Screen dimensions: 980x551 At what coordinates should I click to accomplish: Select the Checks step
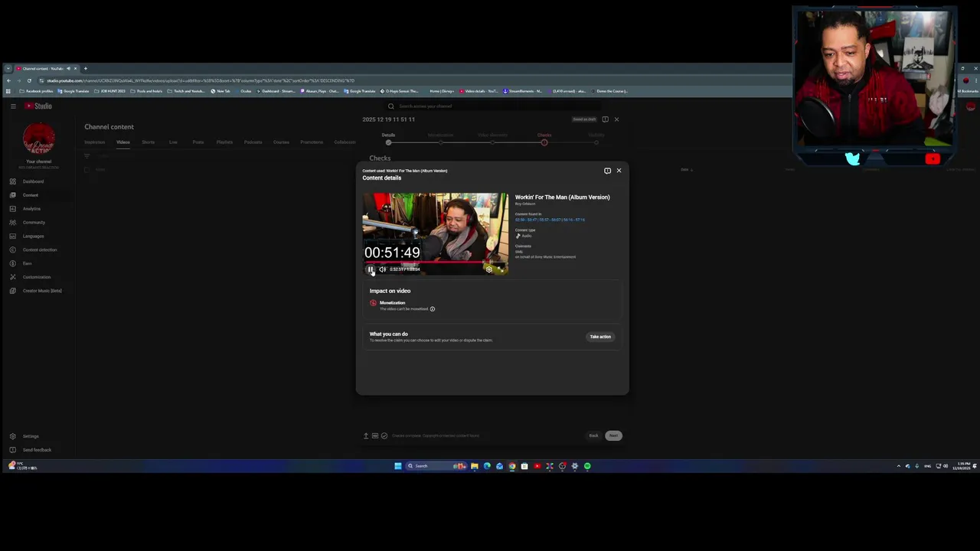pos(544,139)
